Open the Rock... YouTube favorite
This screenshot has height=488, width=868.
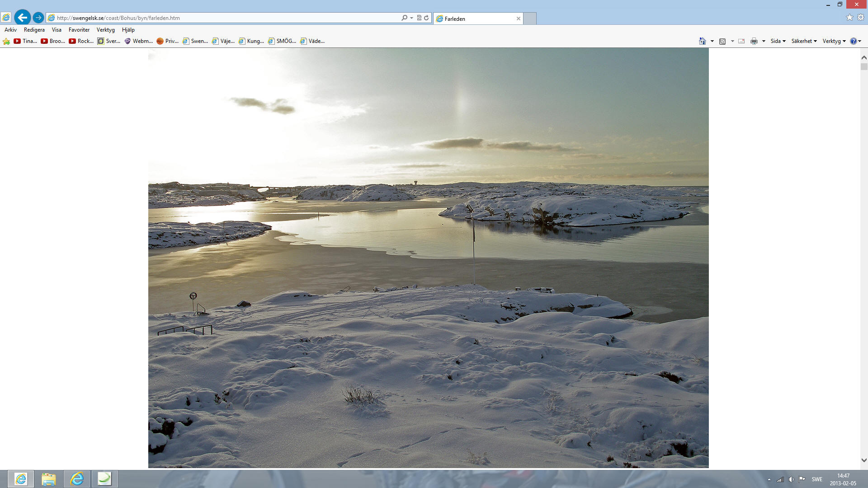(81, 41)
